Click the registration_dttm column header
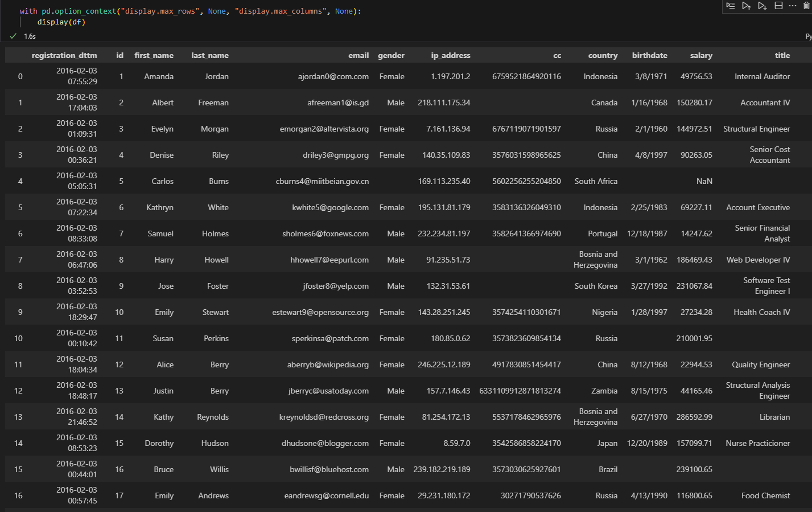Viewport: 812px width, 512px height. 64,55
